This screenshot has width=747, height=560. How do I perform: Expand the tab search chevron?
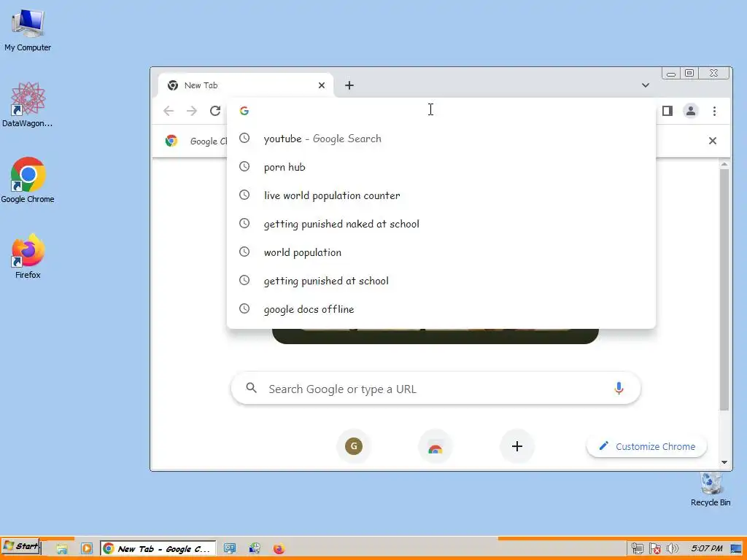645,85
